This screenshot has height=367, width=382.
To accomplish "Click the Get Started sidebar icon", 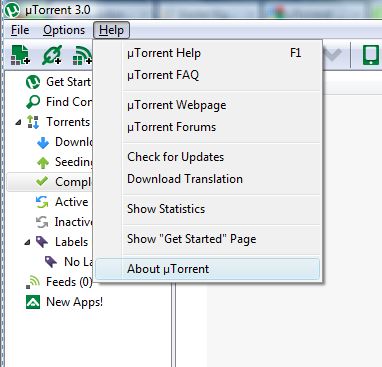I will [x=33, y=82].
